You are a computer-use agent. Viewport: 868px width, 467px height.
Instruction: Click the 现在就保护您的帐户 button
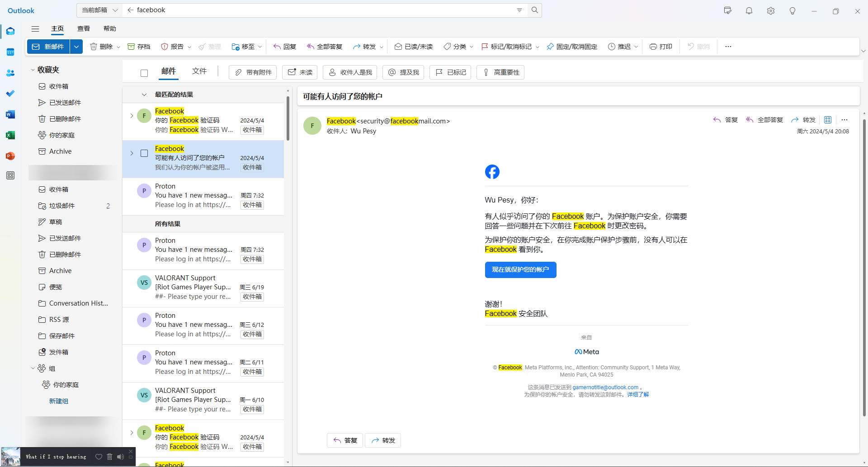click(x=520, y=269)
